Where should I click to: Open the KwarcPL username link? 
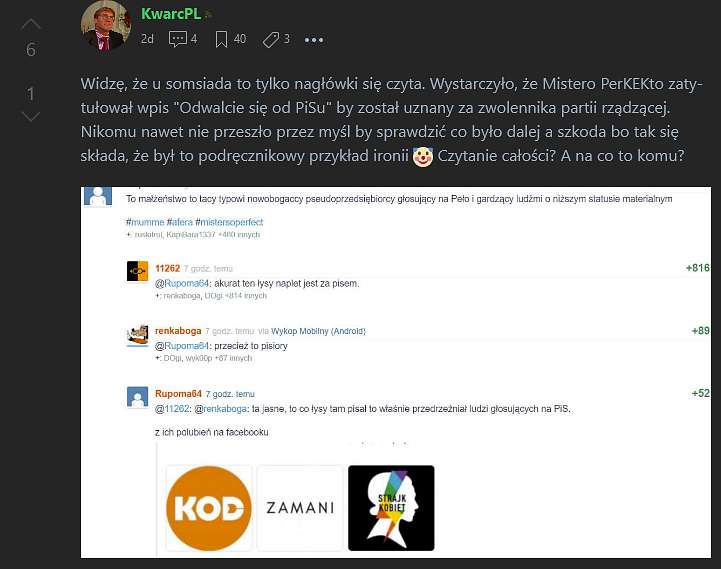171,14
